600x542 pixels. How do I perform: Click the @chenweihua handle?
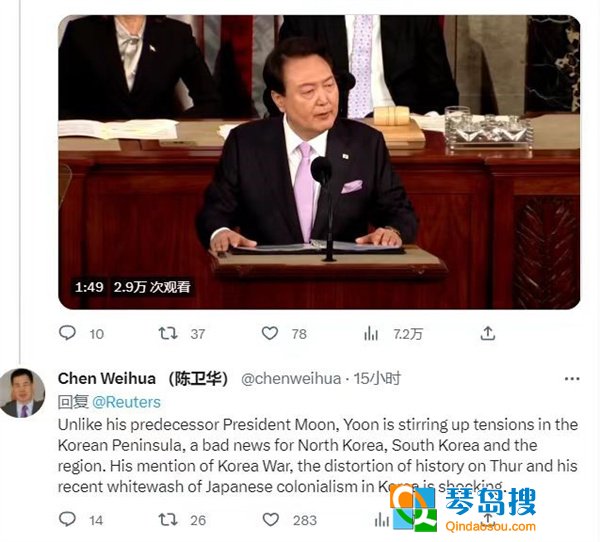click(x=291, y=379)
